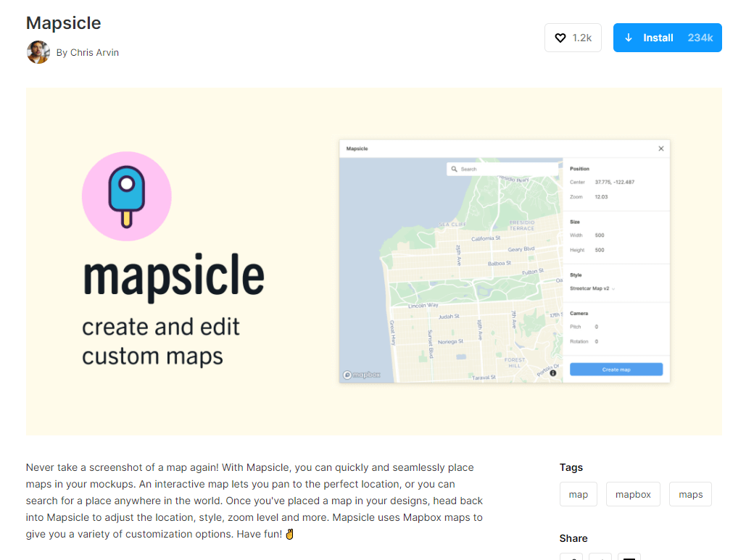The width and height of the screenshot is (754, 560).
Task: Click the info icon on the preview map
Action: 553,373
